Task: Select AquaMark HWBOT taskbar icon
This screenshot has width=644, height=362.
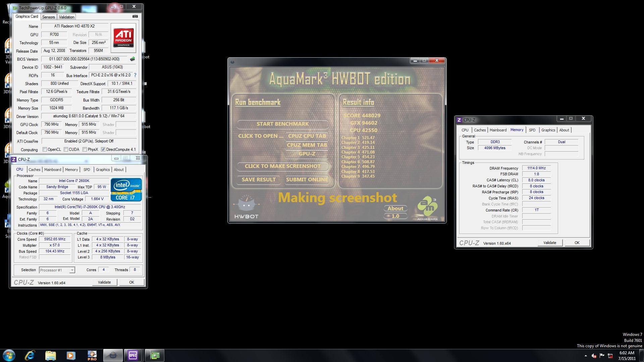Action: tap(113, 355)
